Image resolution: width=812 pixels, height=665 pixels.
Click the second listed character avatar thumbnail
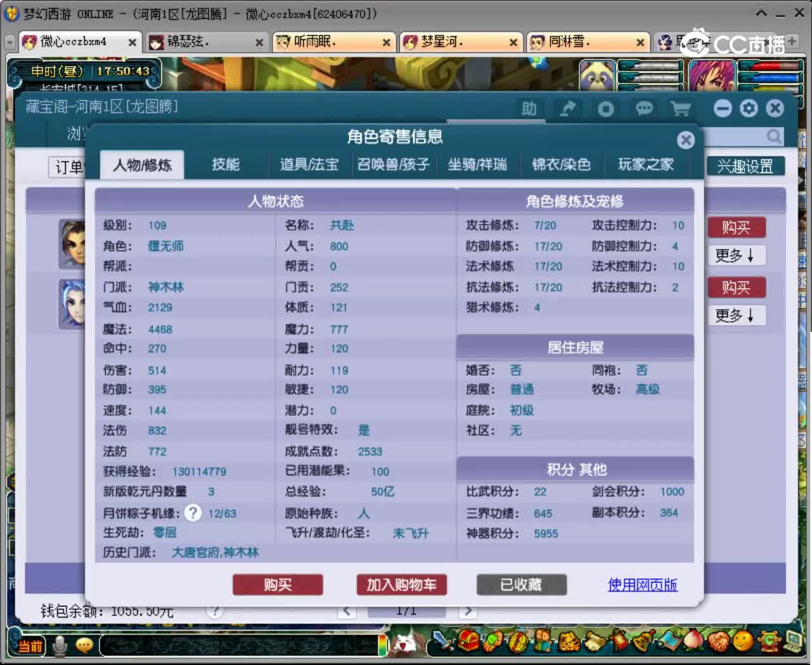click(72, 304)
